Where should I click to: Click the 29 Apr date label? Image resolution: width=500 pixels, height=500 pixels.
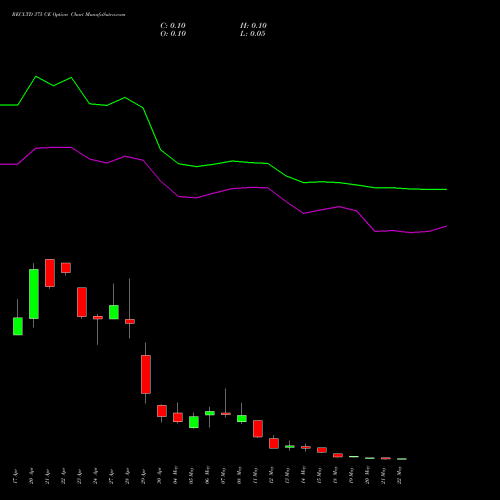[x=144, y=477]
